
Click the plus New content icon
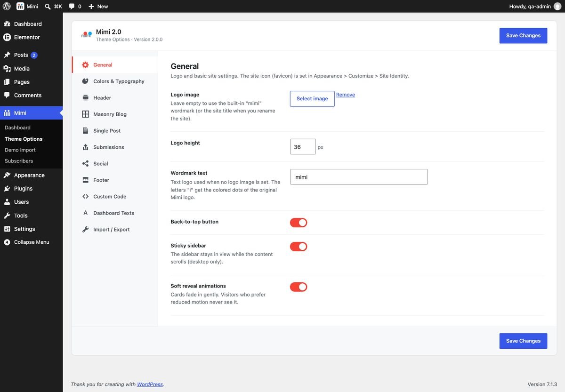click(91, 6)
